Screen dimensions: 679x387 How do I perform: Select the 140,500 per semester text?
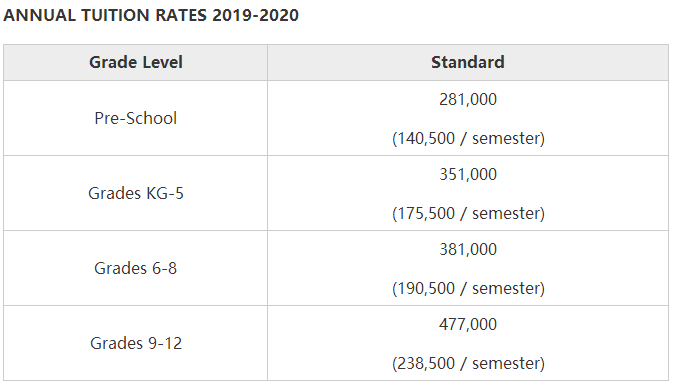pos(468,139)
